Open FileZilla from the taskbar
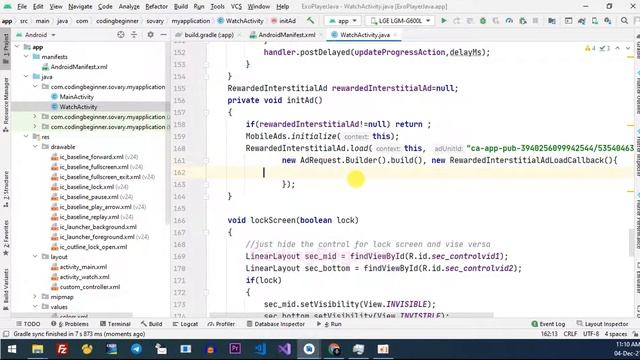Image resolution: width=640 pixels, height=360 pixels. 62,349
